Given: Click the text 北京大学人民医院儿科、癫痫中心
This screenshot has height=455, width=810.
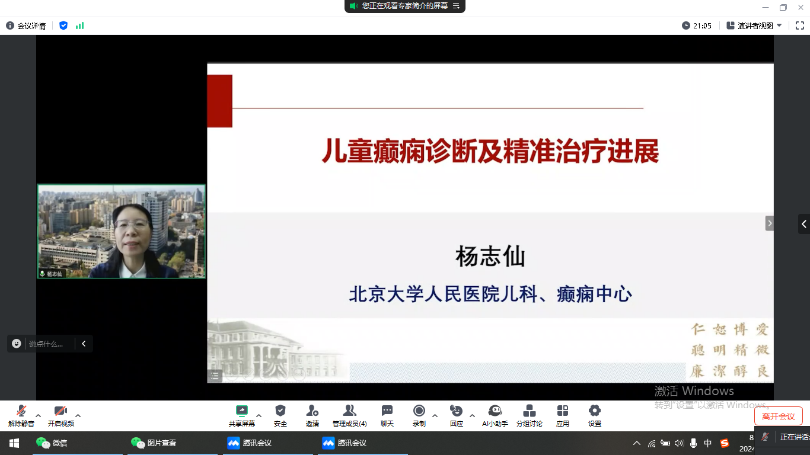Looking at the screenshot, I should click(490, 294).
